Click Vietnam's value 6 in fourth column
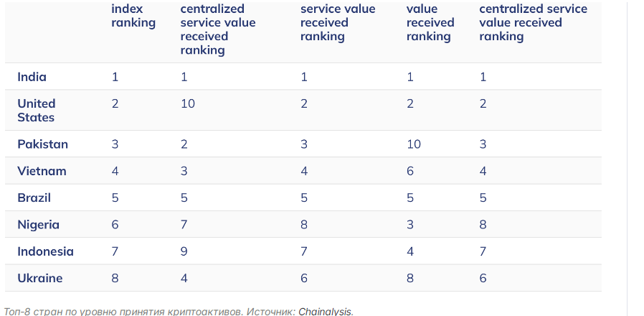644x316 pixels. pos(410,171)
